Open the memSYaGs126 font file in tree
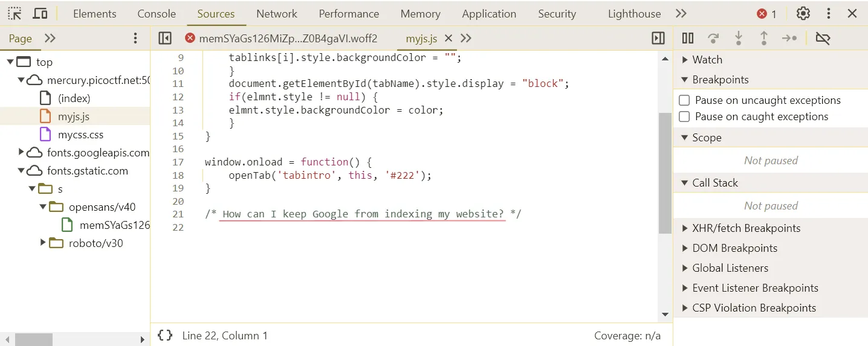This screenshot has width=868, height=346. point(114,225)
